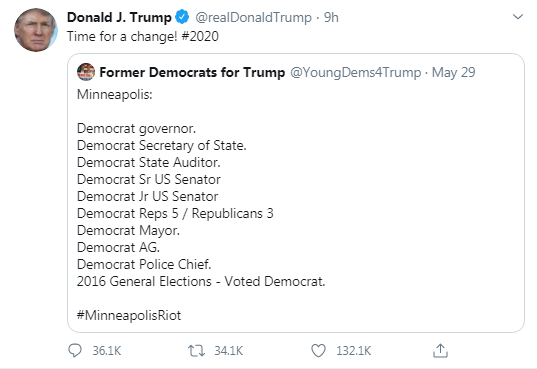Share tweet via upload arrow icon
Image resolution: width=537 pixels, height=369 pixels.
coord(440,350)
